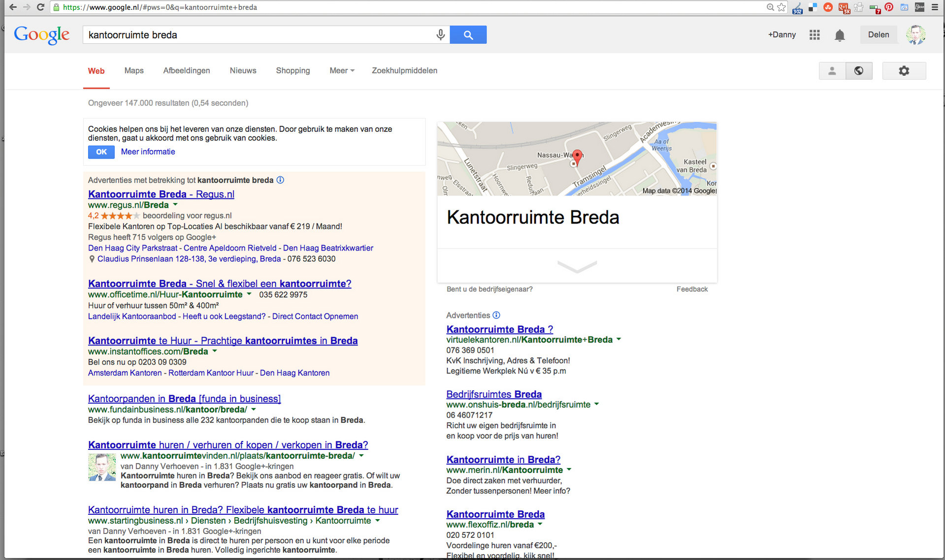Open search settings gear
945x560 pixels.
pyautogui.click(x=904, y=70)
